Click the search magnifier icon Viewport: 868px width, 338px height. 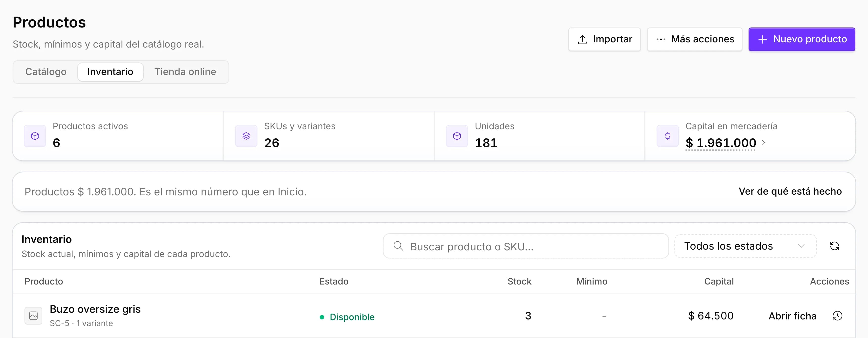point(398,246)
